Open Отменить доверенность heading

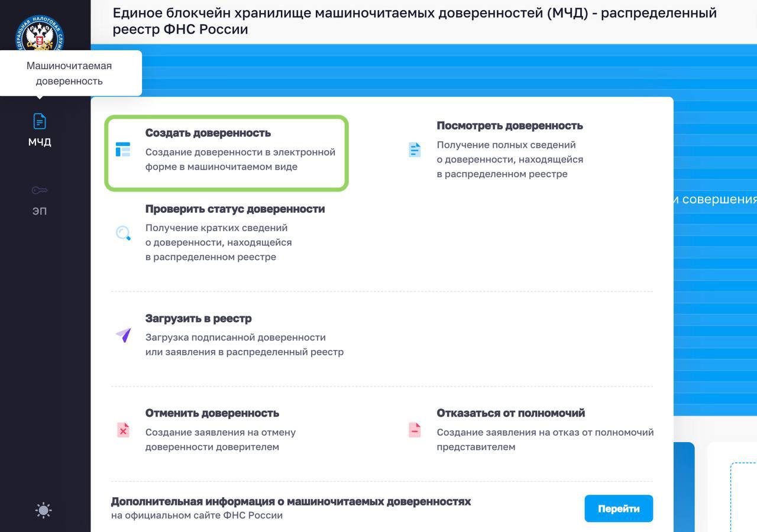pyautogui.click(x=212, y=413)
